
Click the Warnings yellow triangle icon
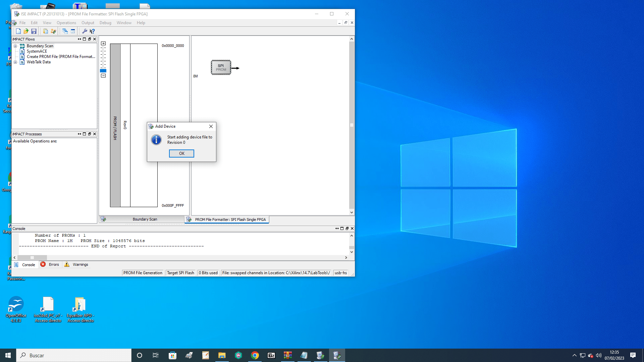(x=67, y=264)
